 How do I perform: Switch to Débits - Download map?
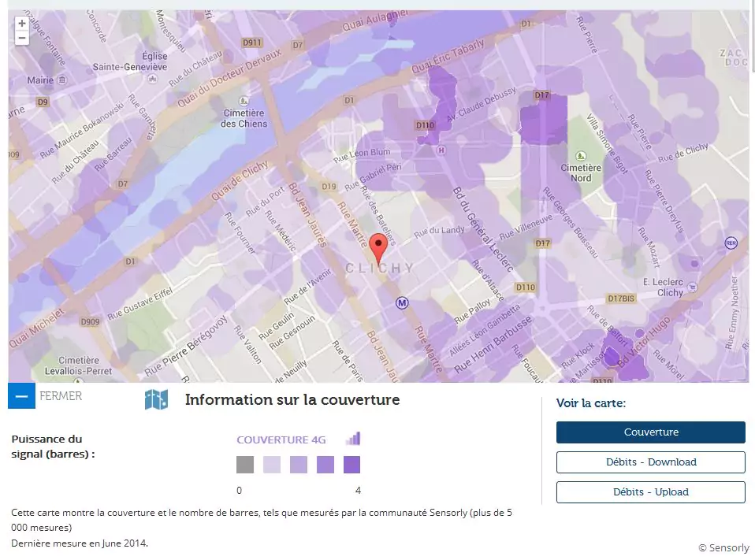click(x=650, y=462)
